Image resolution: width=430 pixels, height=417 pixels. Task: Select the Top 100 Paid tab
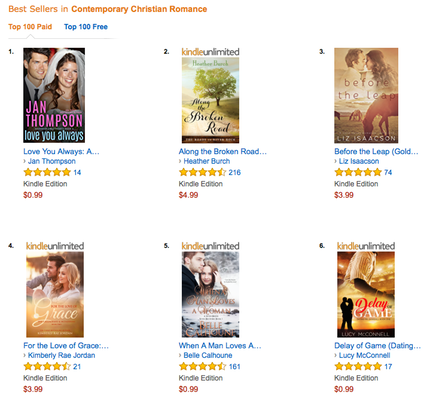coord(30,27)
